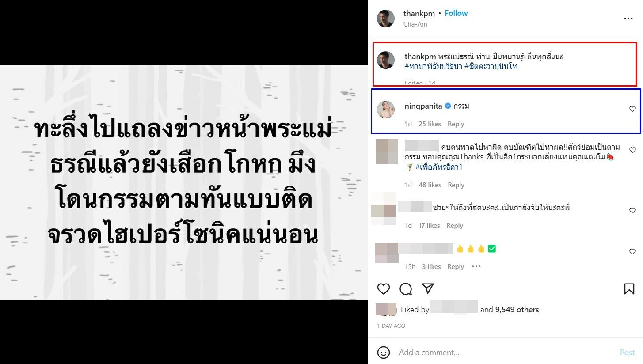This screenshot has height=364, width=643.
Task: Like the comment mentioning #เพื่อภัทรธิดา1
Action: [632, 150]
